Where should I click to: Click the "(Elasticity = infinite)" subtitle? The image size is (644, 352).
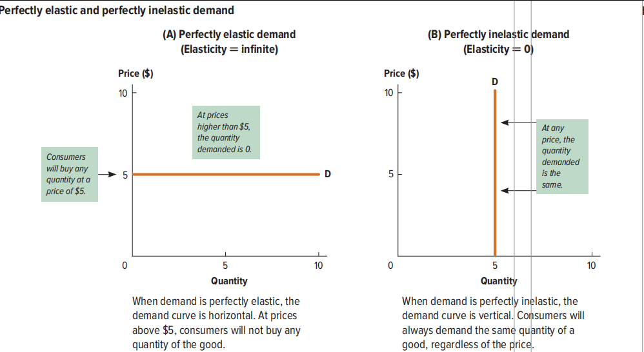229,48
